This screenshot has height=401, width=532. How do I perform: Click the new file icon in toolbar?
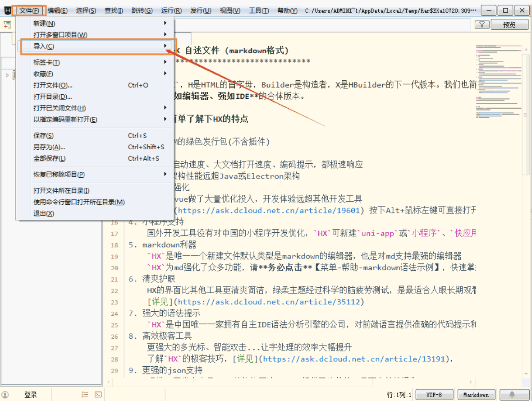point(8,25)
